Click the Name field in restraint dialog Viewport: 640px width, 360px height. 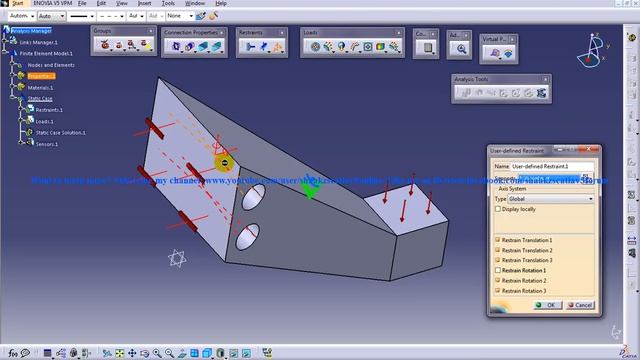[x=552, y=167]
